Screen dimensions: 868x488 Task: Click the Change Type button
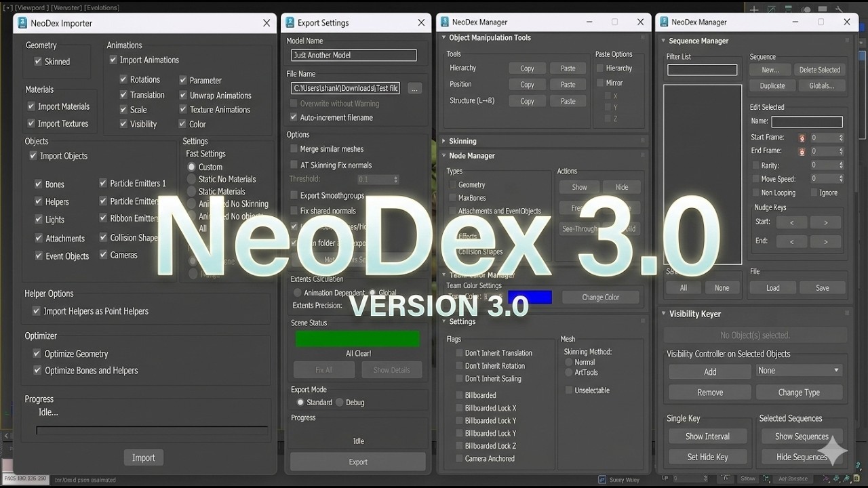click(799, 392)
